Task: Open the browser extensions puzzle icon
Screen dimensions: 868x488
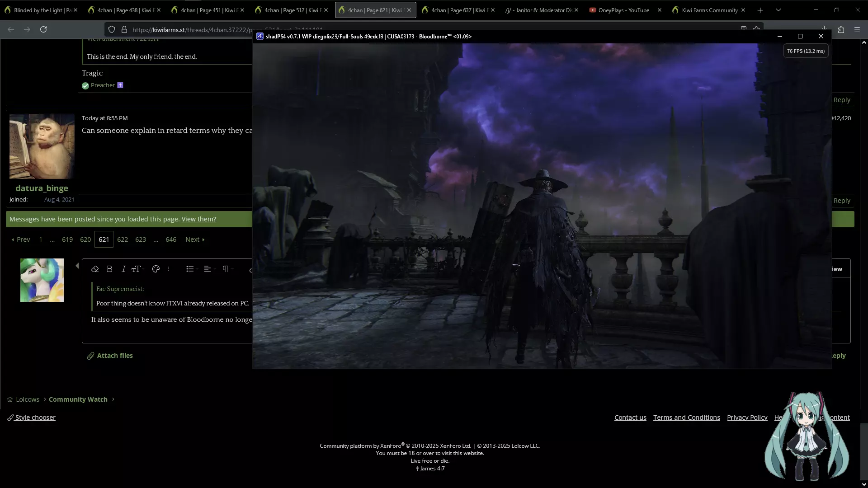Action: tap(841, 29)
